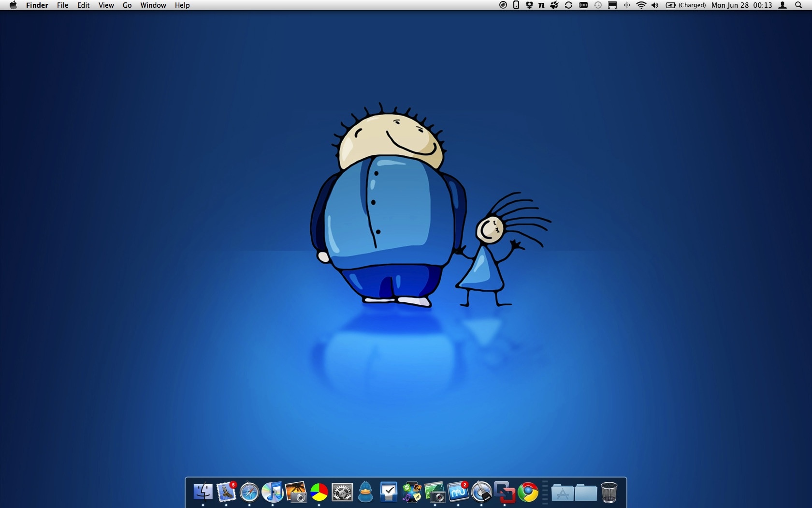
Task: Open the Window menu
Action: click(x=153, y=5)
